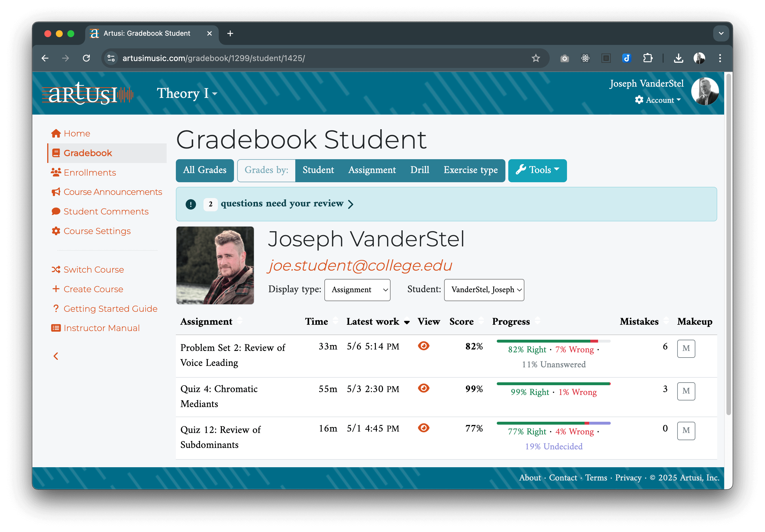Click the Home house icon in sidebar
Viewport: 765px width, 532px height.
(56, 133)
